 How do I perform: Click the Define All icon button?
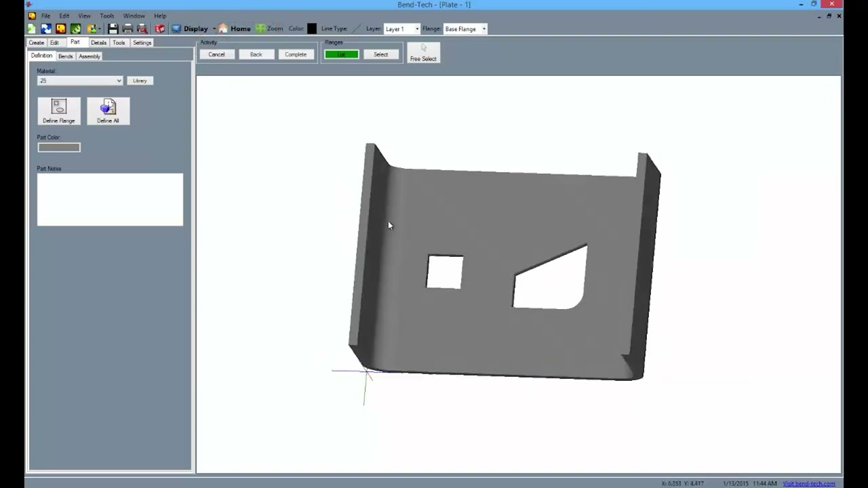pos(108,110)
